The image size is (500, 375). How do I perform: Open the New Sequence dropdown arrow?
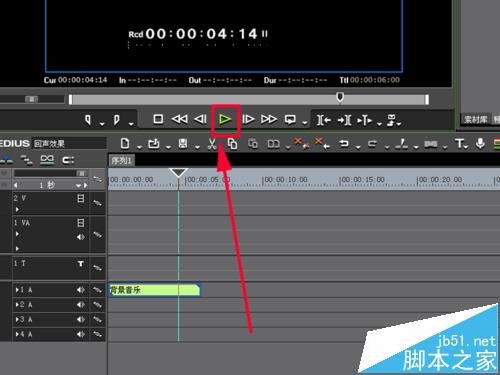(x=139, y=147)
